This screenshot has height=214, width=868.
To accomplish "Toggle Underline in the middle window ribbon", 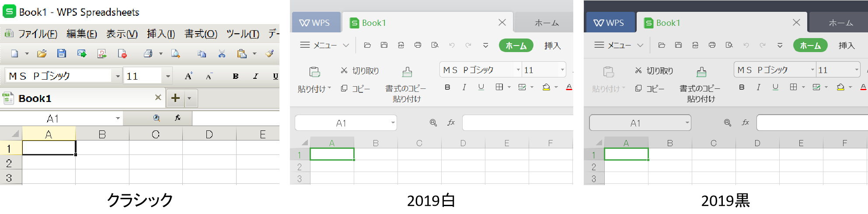I will pos(481,87).
